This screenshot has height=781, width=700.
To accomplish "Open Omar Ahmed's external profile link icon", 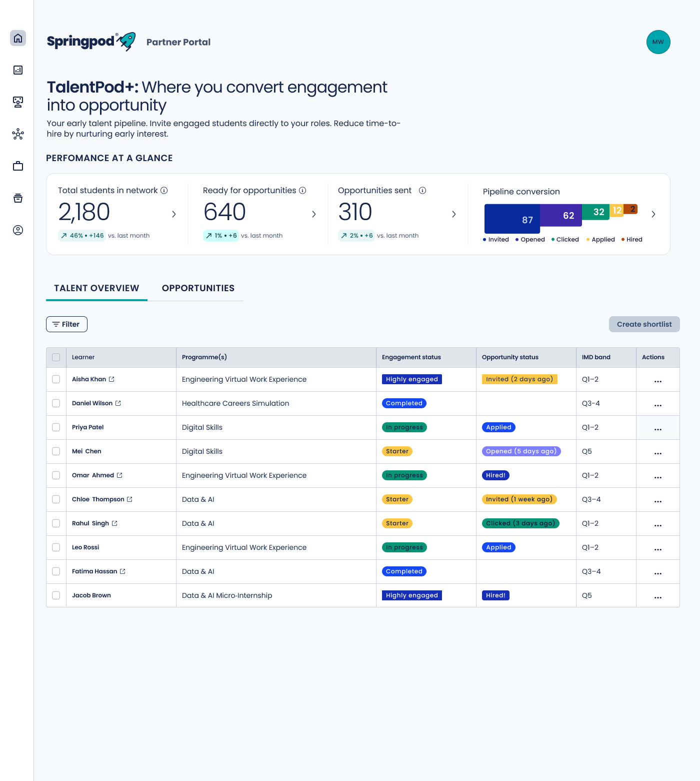I will pyautogui.click(x=119, y=475).
